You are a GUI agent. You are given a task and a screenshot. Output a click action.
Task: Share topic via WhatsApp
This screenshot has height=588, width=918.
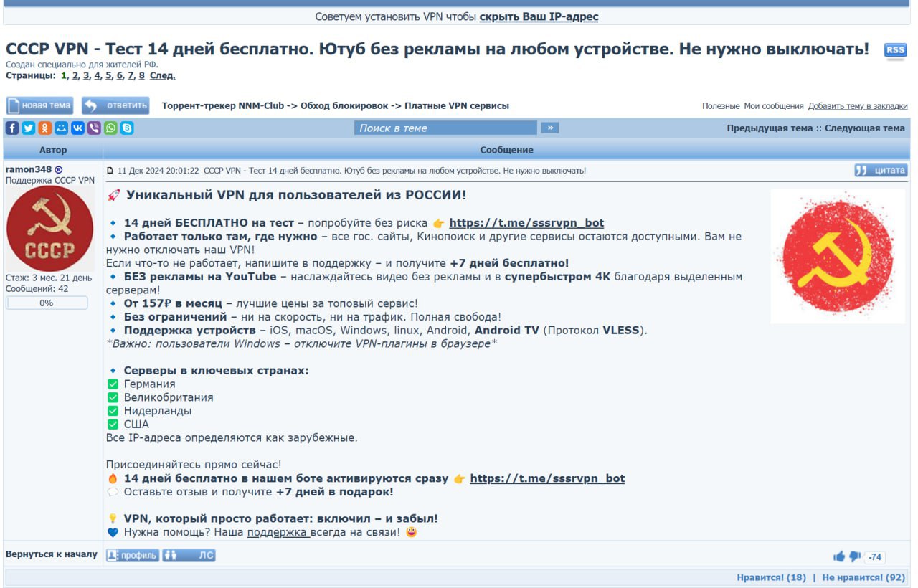tap(111, 128)
